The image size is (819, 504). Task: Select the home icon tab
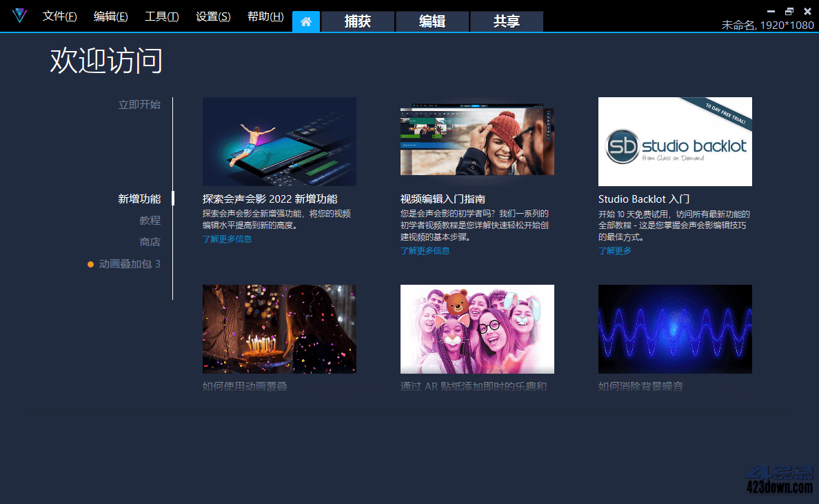point(305,21)
